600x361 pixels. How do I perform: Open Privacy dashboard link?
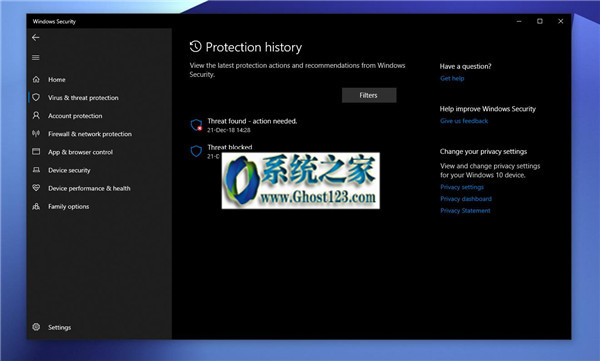(x=466, y=199)
